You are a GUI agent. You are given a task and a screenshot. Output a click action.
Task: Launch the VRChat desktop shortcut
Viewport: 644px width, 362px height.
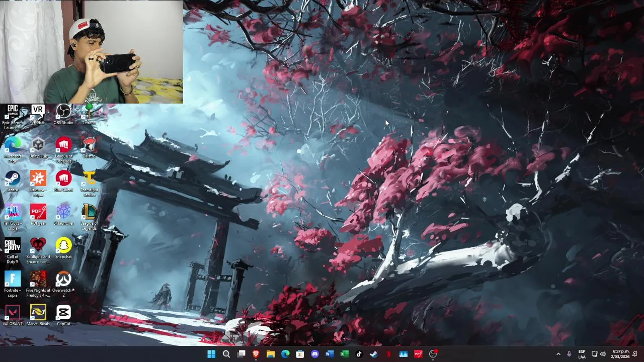[38, 115]
